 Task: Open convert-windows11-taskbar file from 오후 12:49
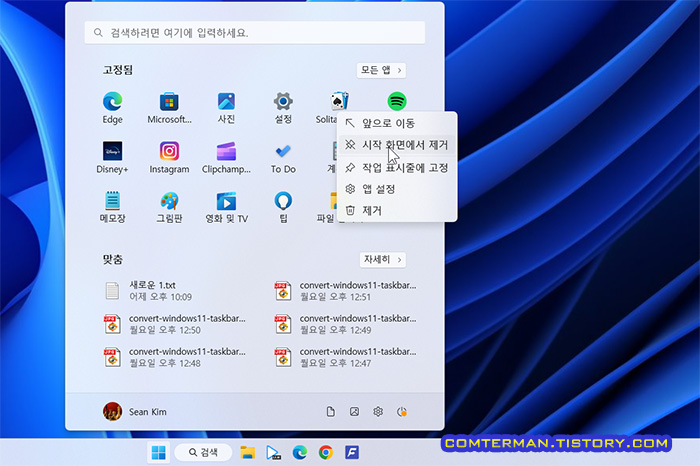346,324
